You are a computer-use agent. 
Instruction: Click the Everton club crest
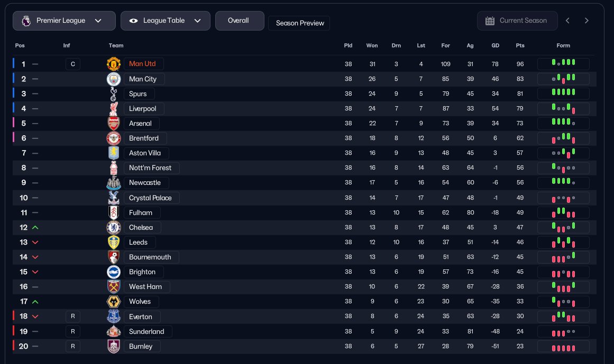click(x=114, y=317)
